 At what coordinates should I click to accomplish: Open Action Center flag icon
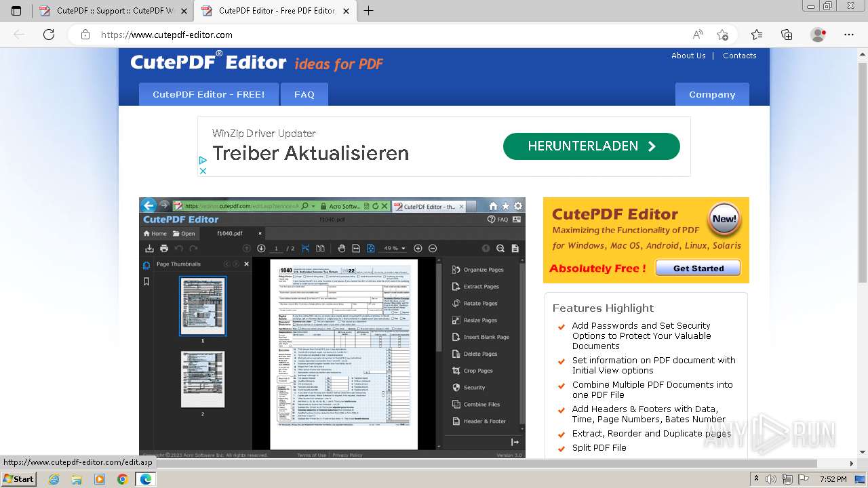(803, 479)
